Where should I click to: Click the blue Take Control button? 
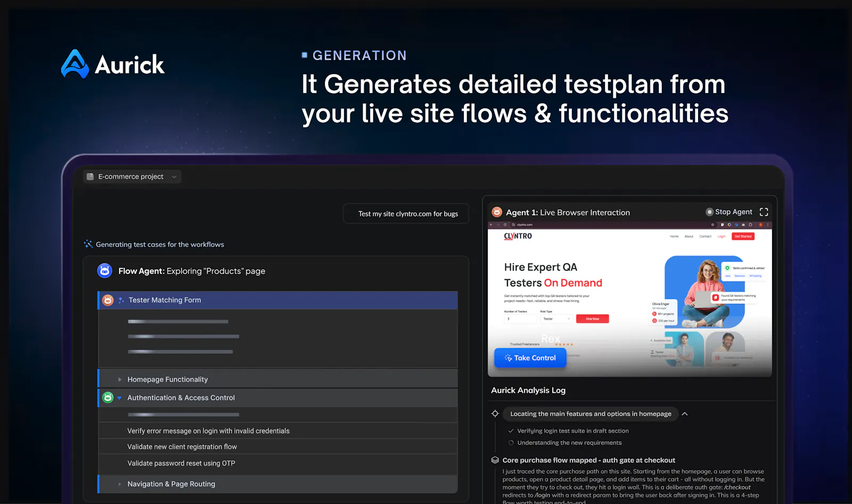click(x=530, y=358)
